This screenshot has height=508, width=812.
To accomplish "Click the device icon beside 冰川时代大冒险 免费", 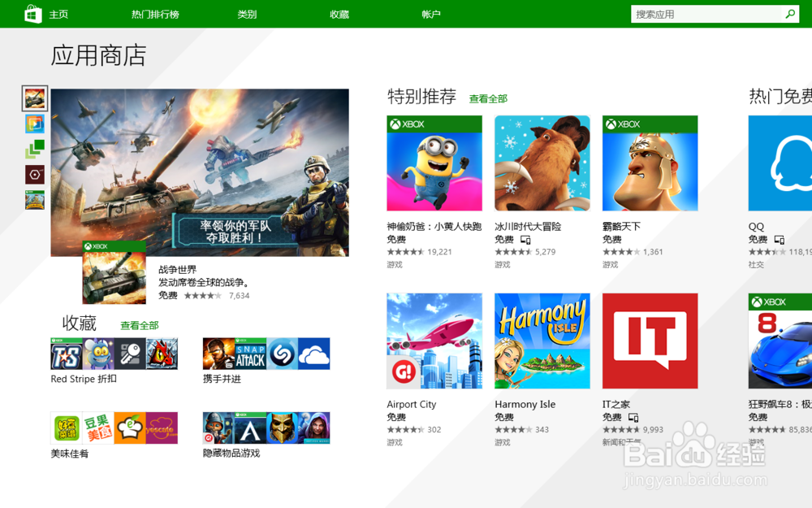I will (x=525, y=240).
